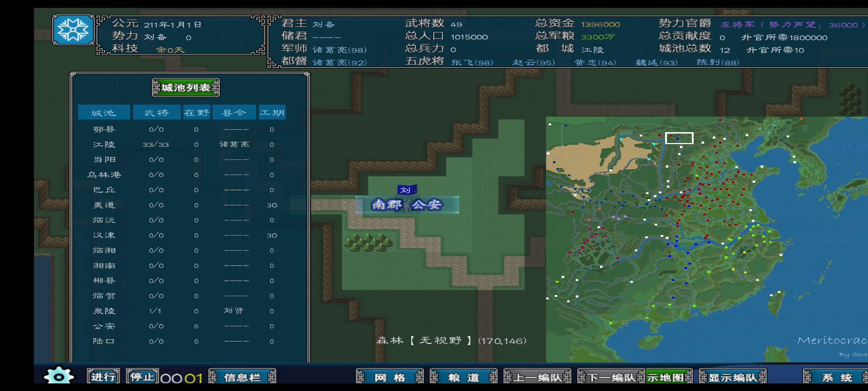Select 江陵 in the city list
Image resolution: width=868 pixels, height=391 pixels.
coord(104,144)
